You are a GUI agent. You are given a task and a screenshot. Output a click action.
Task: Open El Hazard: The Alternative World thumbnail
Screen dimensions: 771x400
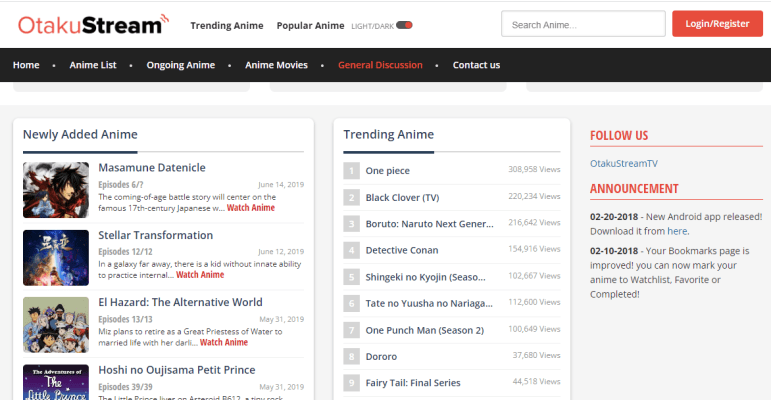tap(56, 324)
